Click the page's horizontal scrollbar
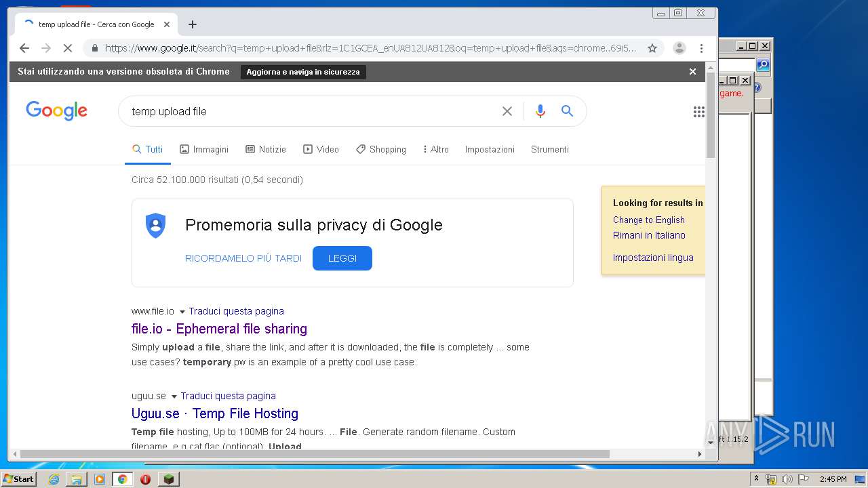 point(315,454)
